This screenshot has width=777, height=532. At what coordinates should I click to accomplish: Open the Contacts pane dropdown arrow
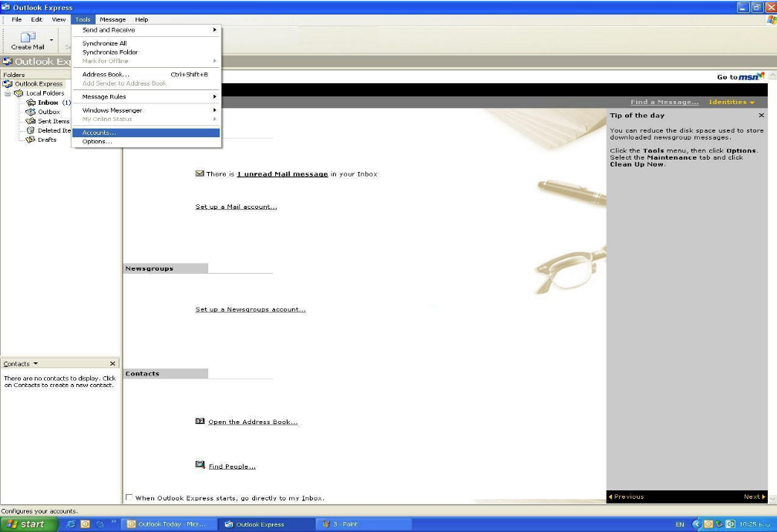point(35,363)
